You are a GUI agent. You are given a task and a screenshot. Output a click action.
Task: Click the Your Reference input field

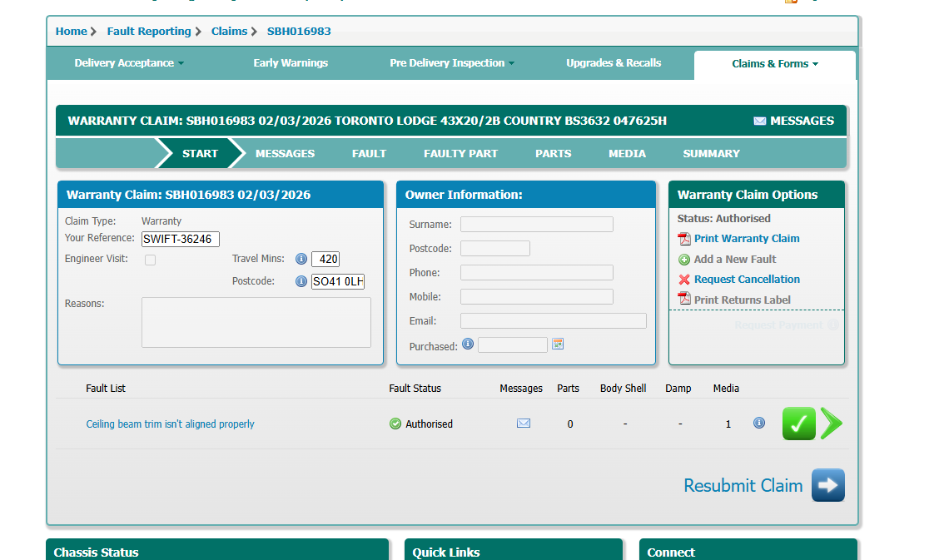181,239
